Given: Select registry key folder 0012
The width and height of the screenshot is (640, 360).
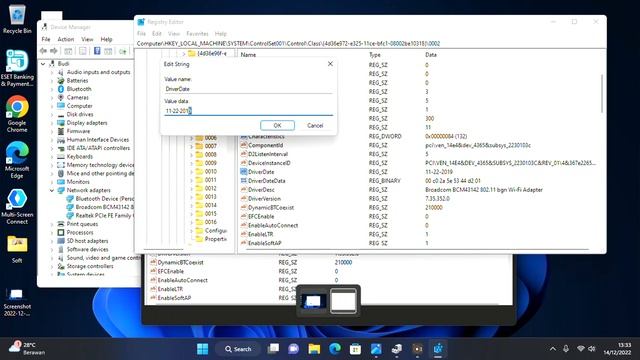Looking at the screenshot, I should pos(210,188).
